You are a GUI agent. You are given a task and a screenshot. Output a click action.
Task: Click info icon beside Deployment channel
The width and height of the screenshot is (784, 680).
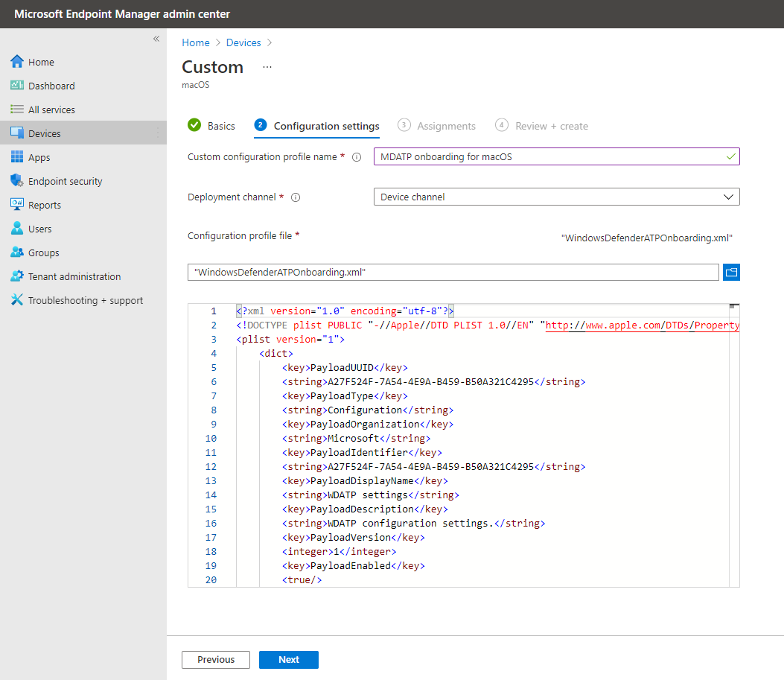tap(296, 197)
